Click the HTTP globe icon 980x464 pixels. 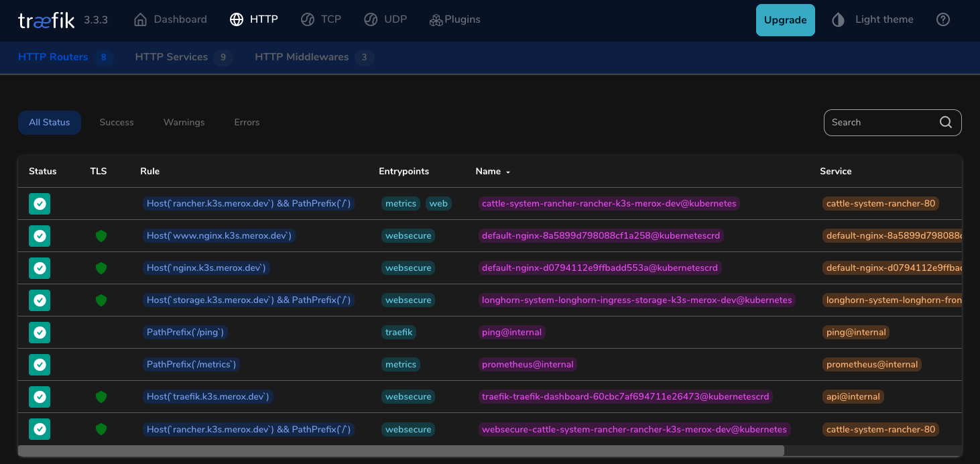(237, 19)
